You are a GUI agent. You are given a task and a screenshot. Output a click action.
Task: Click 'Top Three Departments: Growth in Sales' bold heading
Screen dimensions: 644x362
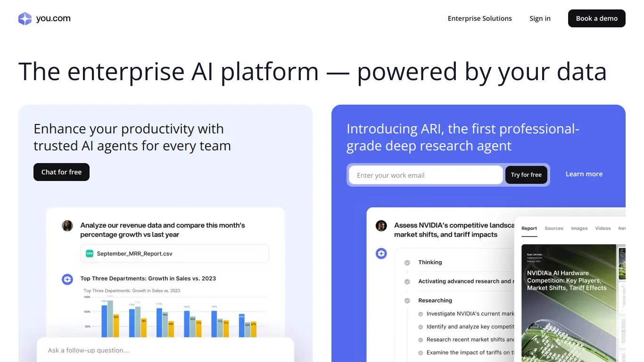point(148,279)
